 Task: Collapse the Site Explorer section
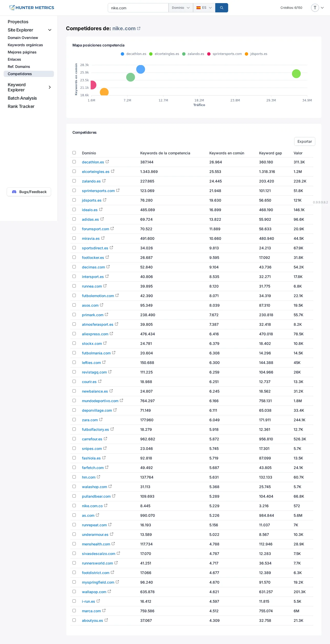coord(49,30)
